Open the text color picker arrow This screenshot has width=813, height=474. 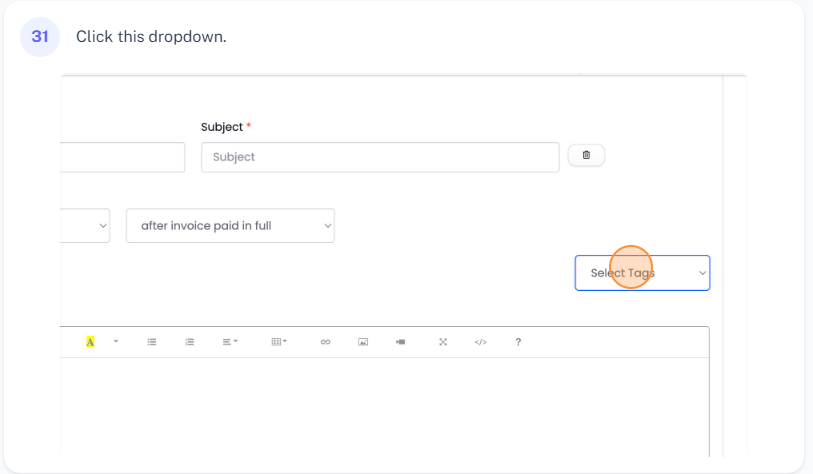click(115, 342)
